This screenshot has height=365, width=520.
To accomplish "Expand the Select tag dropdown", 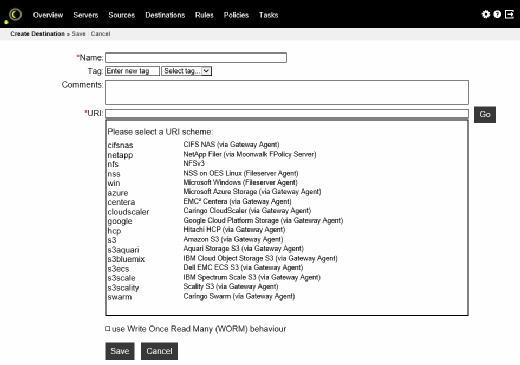I will point(186,71).
